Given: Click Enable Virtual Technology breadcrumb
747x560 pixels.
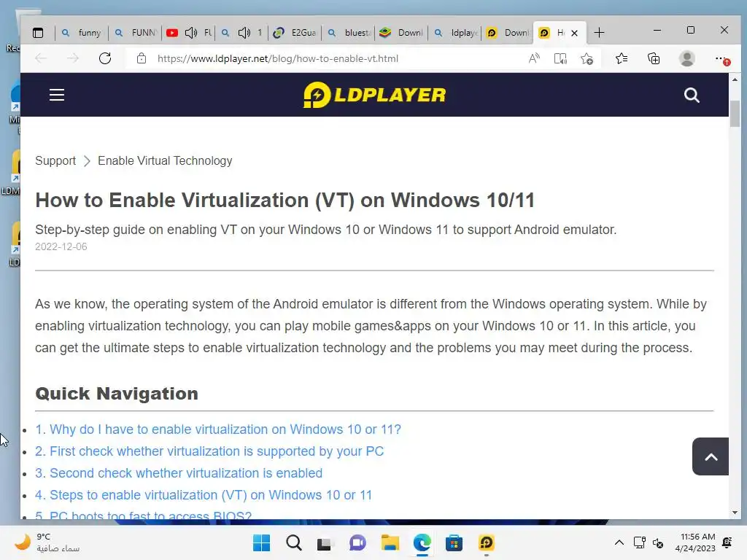Looking at the screenshot, I should [165, 160].
